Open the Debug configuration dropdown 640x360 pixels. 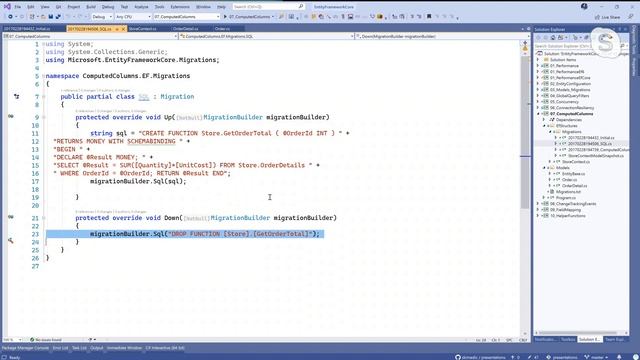pos(102,17)
